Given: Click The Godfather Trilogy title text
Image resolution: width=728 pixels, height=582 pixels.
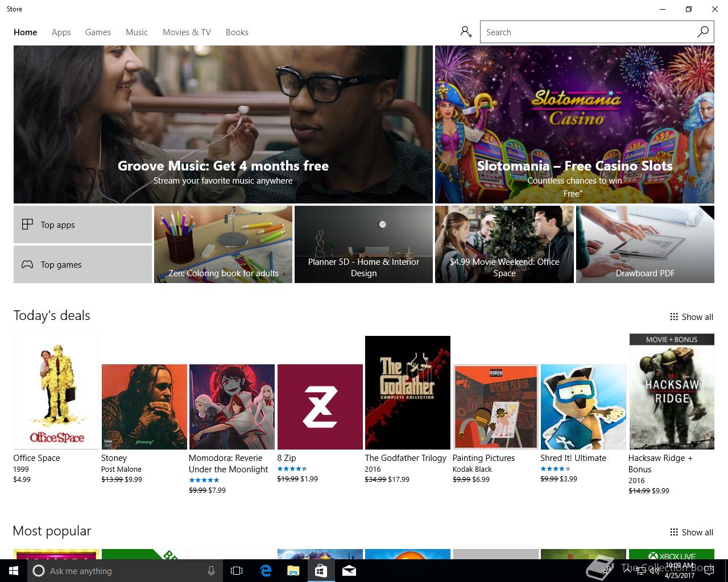Looking at the screenshot, I should pos(406,458).
